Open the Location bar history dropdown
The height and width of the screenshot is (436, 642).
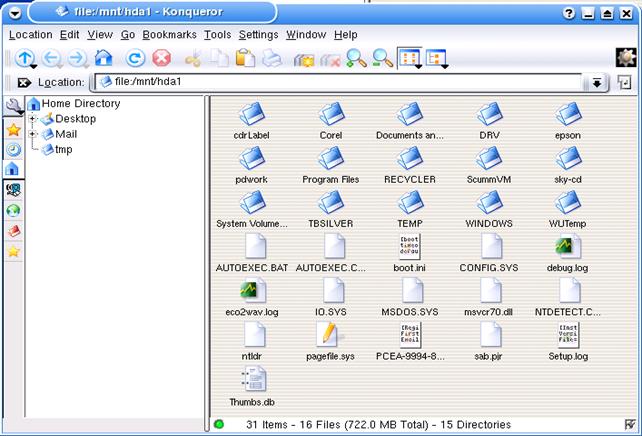598,83
